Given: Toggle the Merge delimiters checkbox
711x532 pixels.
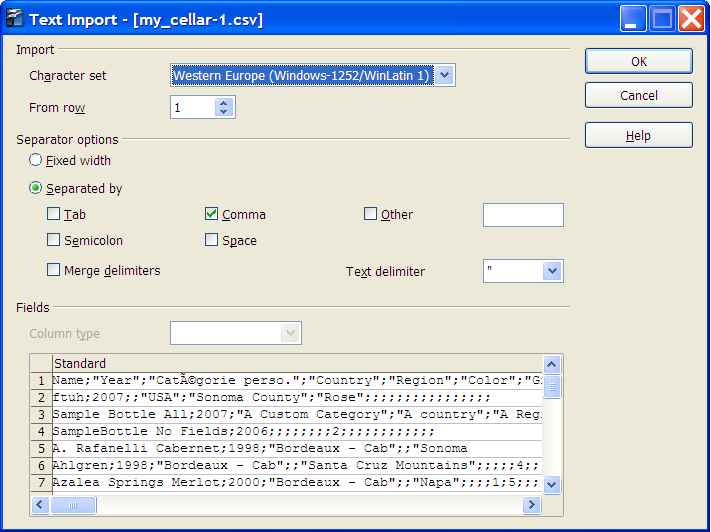Looking at the screenshot, I should 54,270.
